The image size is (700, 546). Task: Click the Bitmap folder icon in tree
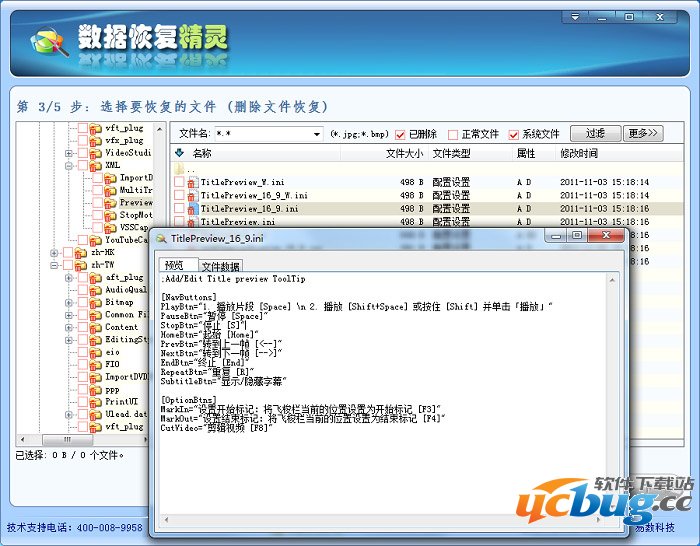[x=96, y=302]
